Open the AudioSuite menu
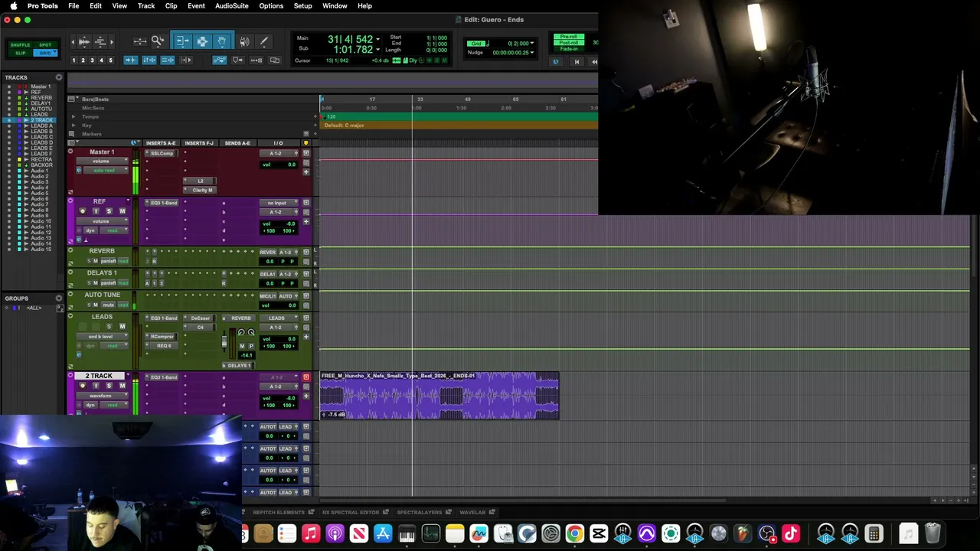The image size is (980, 551). pyautogui.click(x=231, y=6)
